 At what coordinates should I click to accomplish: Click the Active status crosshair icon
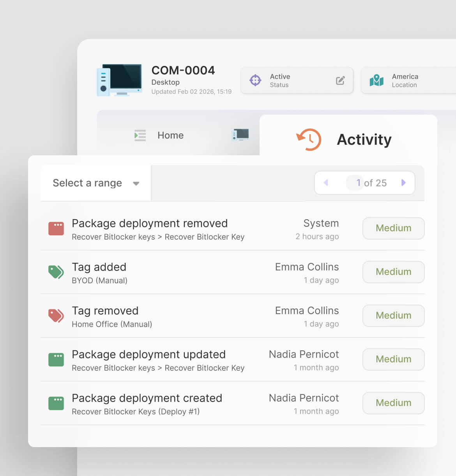pos(255,80)
